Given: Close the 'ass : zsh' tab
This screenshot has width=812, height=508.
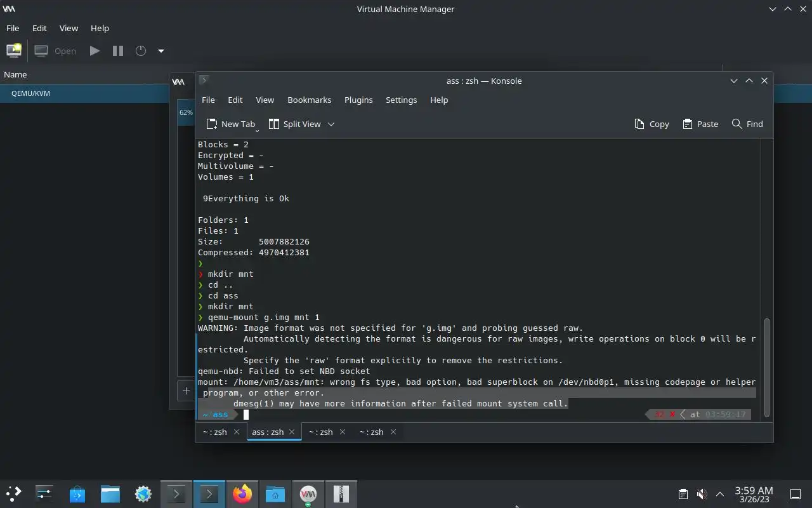Looking at the screenshot, I should coord(292,432).
